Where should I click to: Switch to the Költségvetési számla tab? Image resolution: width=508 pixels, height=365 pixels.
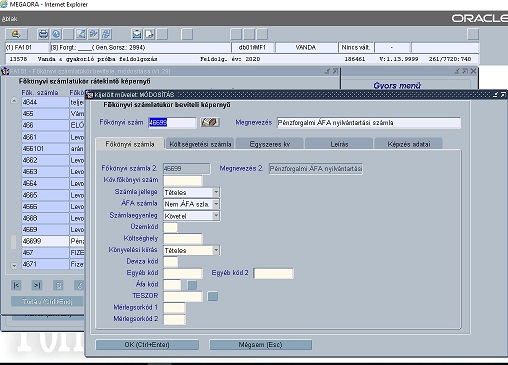click(x=200, y=144)
